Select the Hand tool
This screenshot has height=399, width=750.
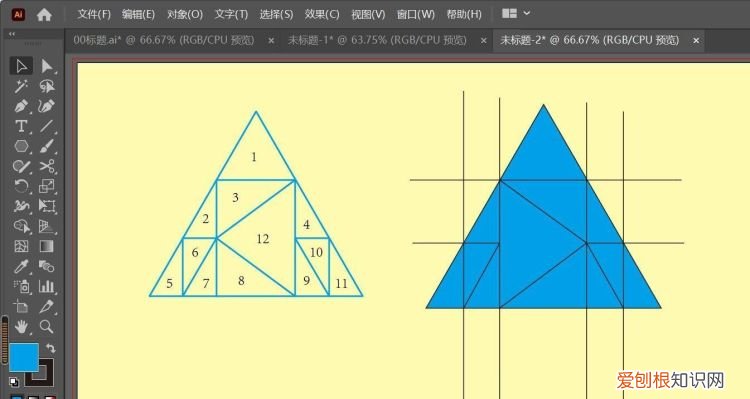coord(21,327)
